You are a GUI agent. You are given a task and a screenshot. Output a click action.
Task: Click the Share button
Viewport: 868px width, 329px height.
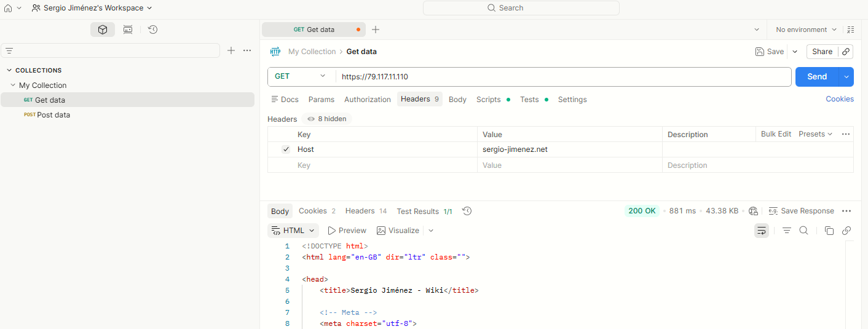(x=822, y=52)
